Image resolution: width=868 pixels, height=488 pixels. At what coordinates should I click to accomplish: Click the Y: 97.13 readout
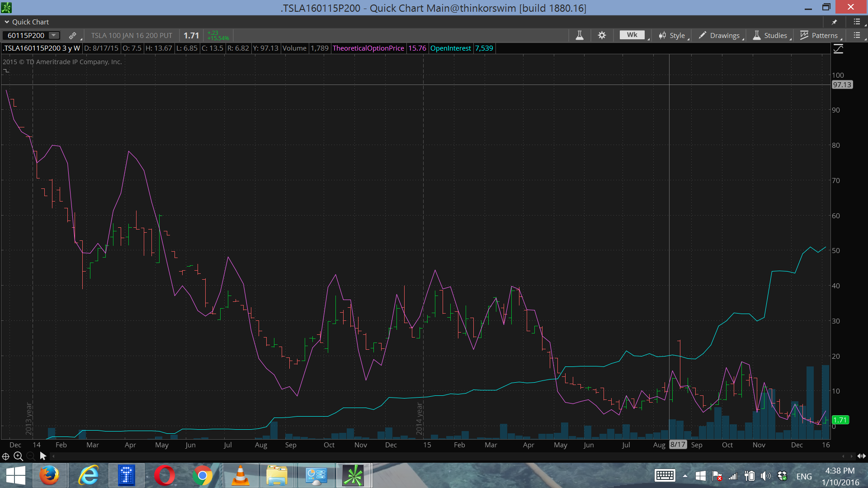click(x=266, y=48)
